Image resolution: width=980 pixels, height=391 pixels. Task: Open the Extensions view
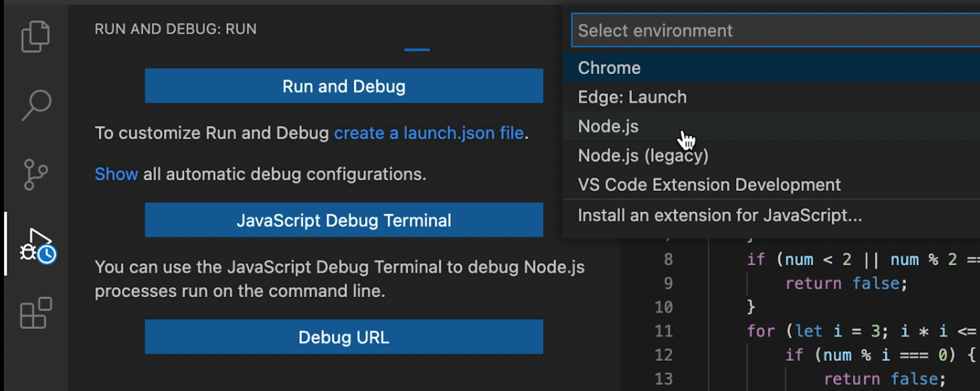click(x=36, y=313)
